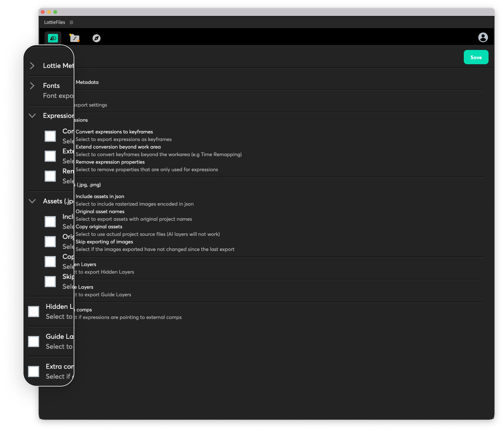The width and height of the screenshot is (504, 431).
Task: Tick the Extra comps checkbox
Action: [x=34, y=371]
